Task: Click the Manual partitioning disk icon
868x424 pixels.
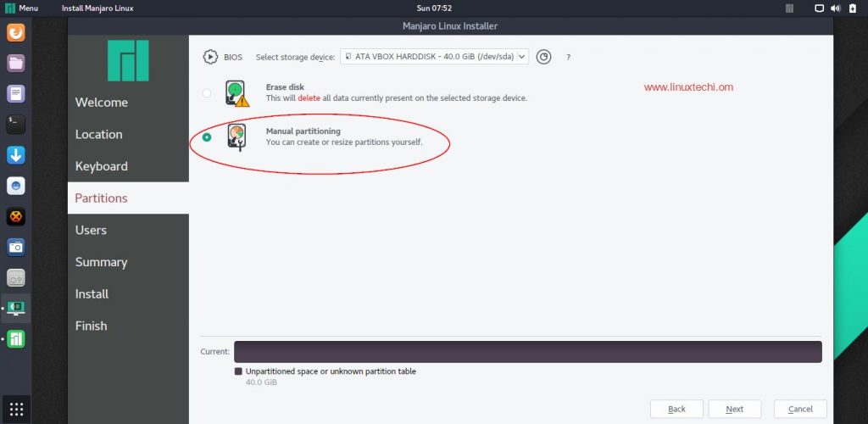Action: (x=237, y=137)
